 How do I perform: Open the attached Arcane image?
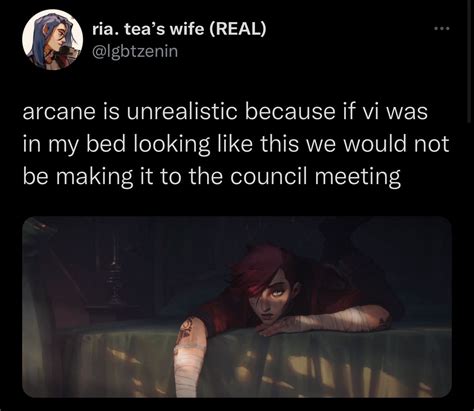pyautogui.click(x=237, y=307)
